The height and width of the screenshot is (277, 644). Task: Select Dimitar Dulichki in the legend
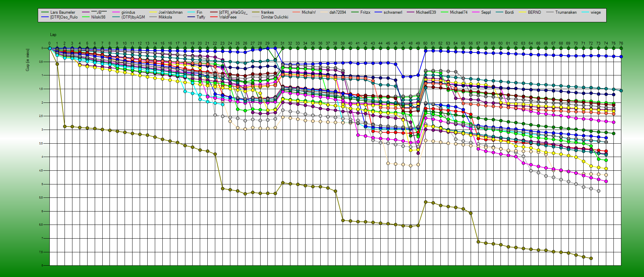(x=274, y=17)
